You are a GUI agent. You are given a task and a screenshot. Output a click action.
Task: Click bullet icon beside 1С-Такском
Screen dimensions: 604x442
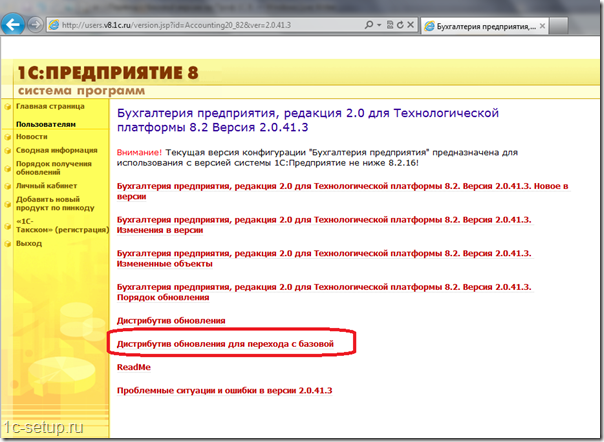click(x=7, y=226)
